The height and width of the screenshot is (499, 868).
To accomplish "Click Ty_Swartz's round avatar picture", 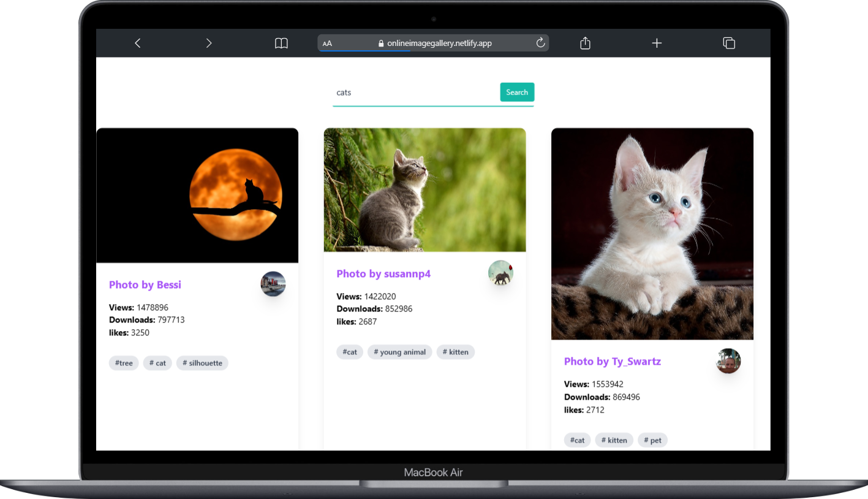I will 728,360.
